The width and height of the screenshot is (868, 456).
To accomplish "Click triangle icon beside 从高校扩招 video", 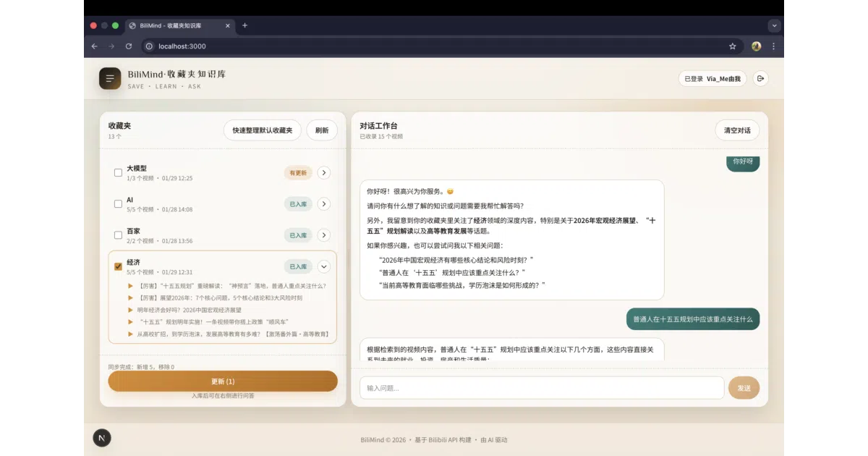I will (131, 334).
